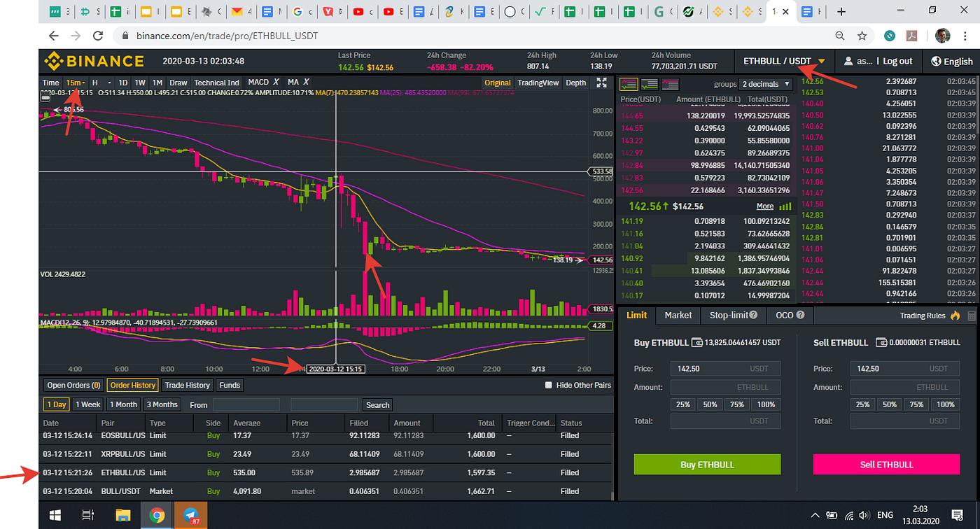Click the From date input field
This screenshot has height=529, width=980.
[x=246, y=404]
